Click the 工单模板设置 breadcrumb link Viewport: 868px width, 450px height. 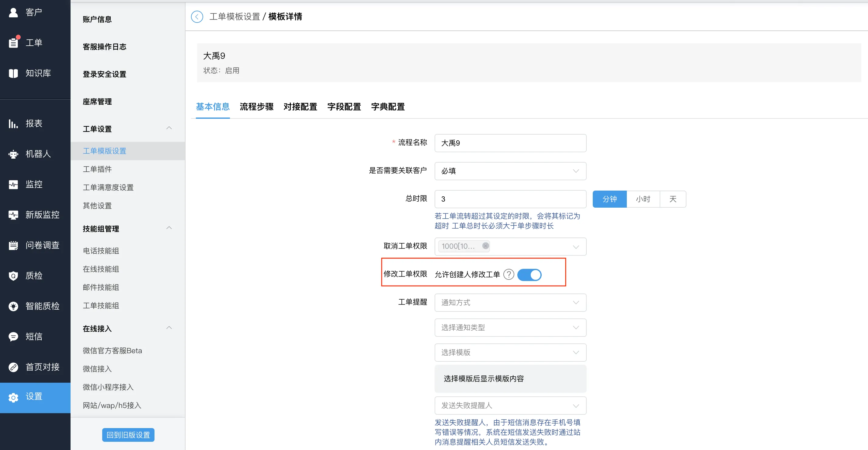click(x=234, y=16)
